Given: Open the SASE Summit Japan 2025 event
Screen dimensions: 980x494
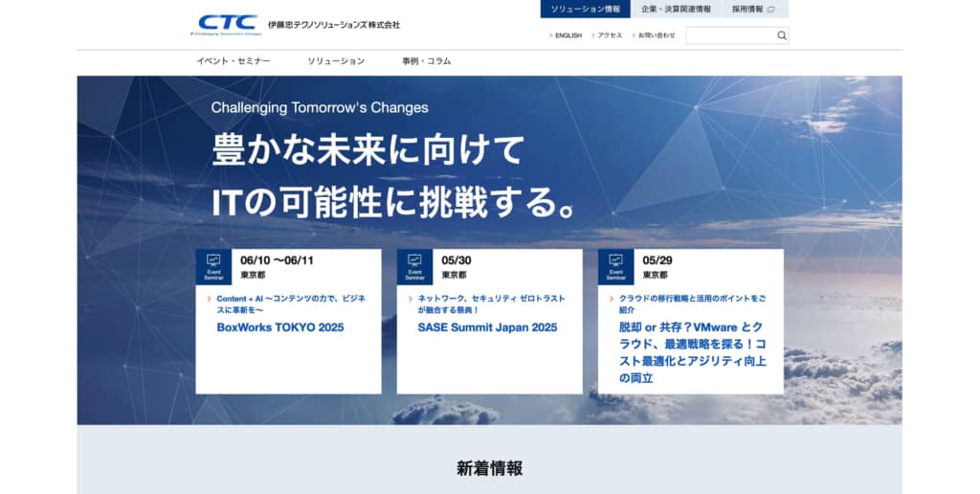Looking at the screenshot, I should (486, 327).
